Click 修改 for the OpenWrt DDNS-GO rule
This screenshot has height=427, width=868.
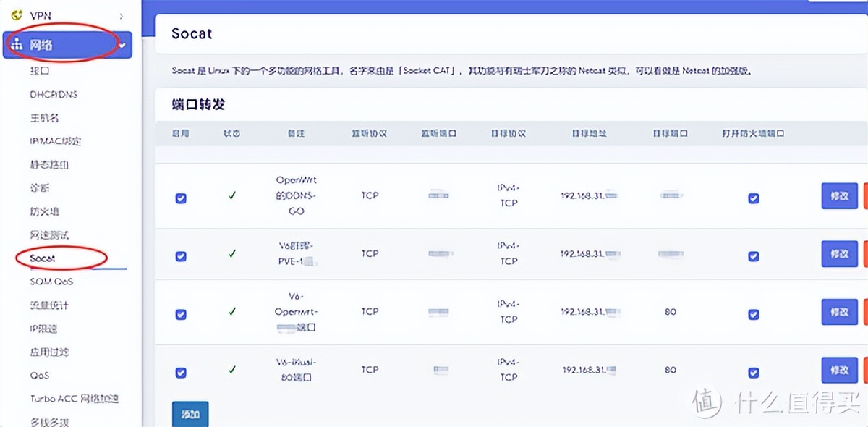(x=839, y=196)
